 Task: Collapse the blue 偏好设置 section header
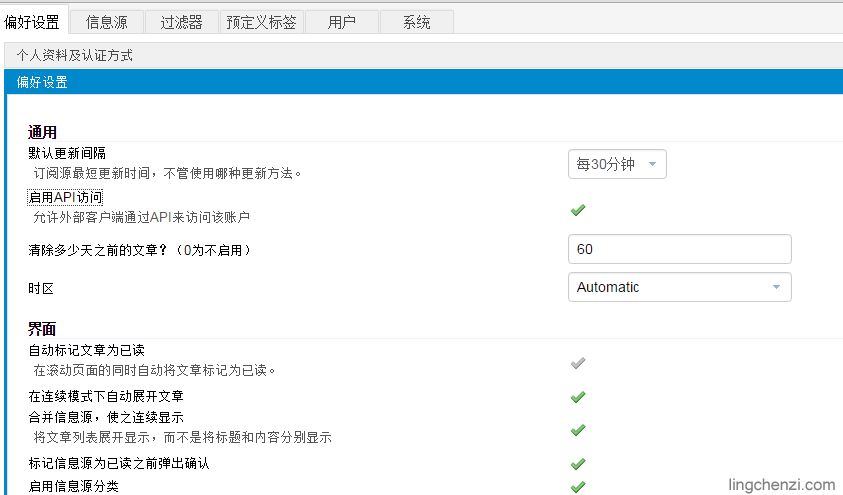point(43,83)
